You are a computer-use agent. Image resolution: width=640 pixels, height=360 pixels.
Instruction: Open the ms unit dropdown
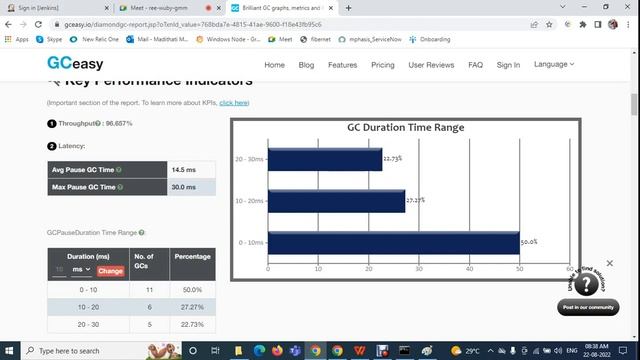tap(81, 270)
